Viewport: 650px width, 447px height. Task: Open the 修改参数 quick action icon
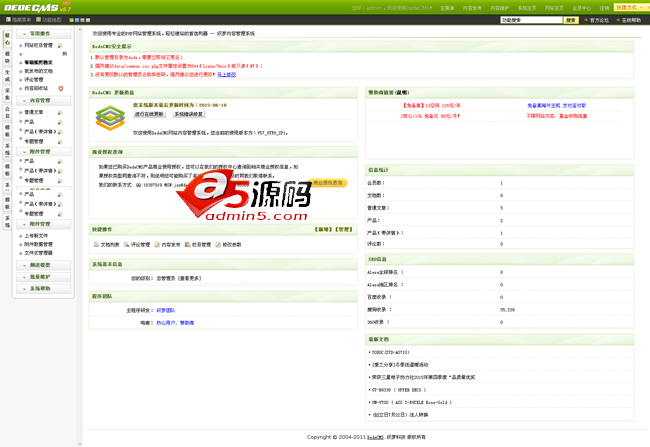click(218, 245)
